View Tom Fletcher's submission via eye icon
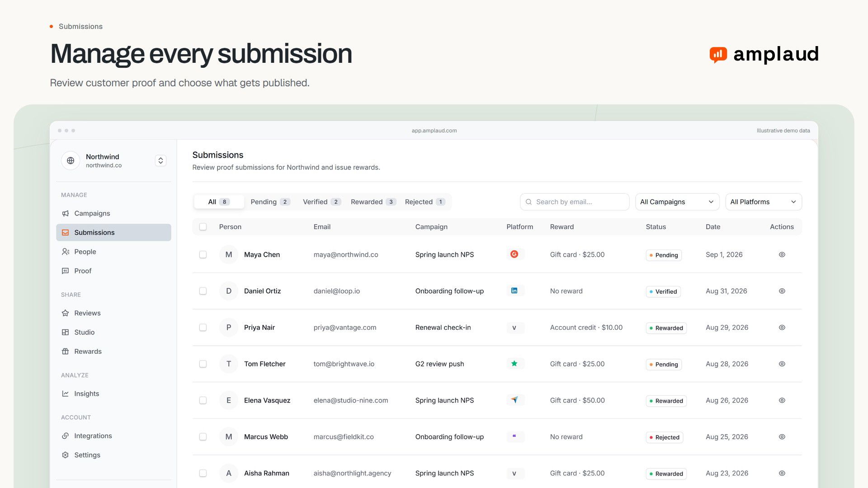 [782, 364]
